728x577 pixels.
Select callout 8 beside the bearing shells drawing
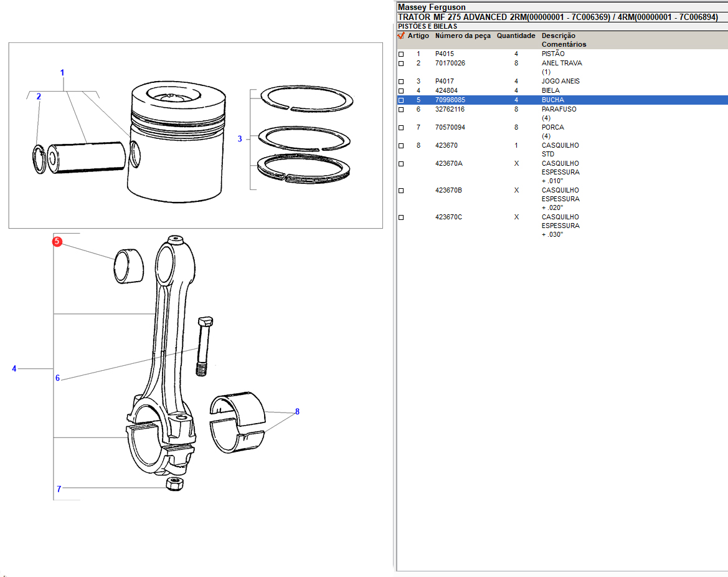point(297,412)
